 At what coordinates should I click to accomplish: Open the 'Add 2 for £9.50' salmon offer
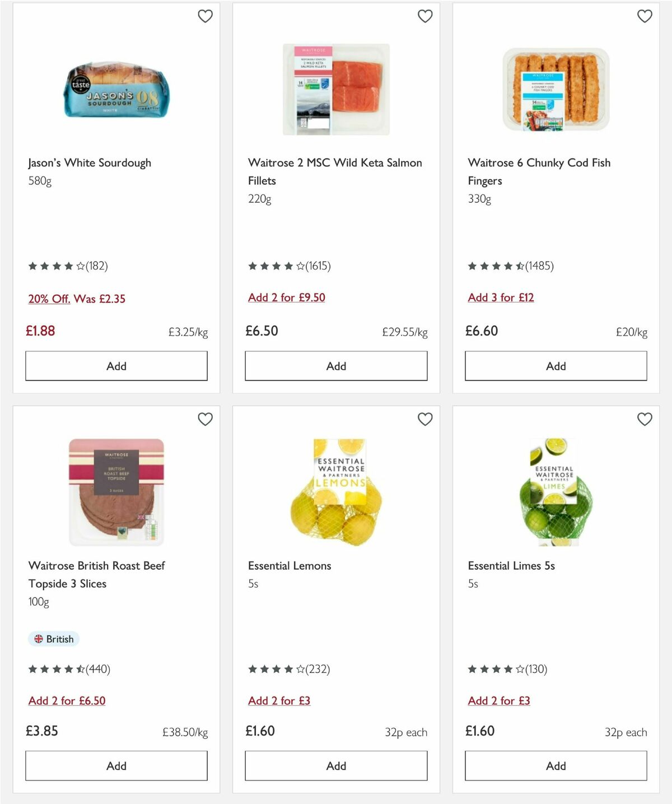[x=286, y=298]
